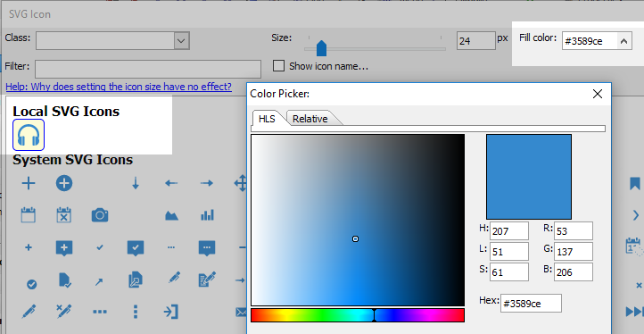Viewport: 644px width, 334px height.
Task: Select the down arrow icon
Action: 136,183
